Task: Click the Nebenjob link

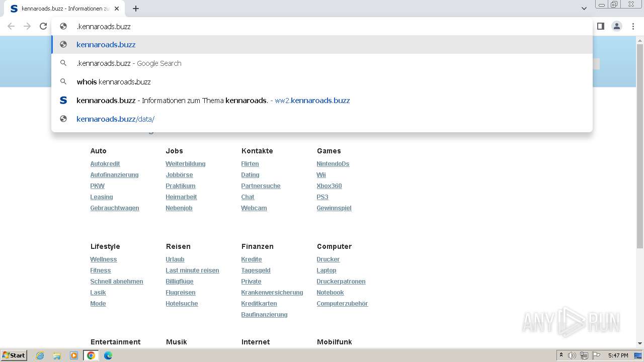Action: coord(179,208)
